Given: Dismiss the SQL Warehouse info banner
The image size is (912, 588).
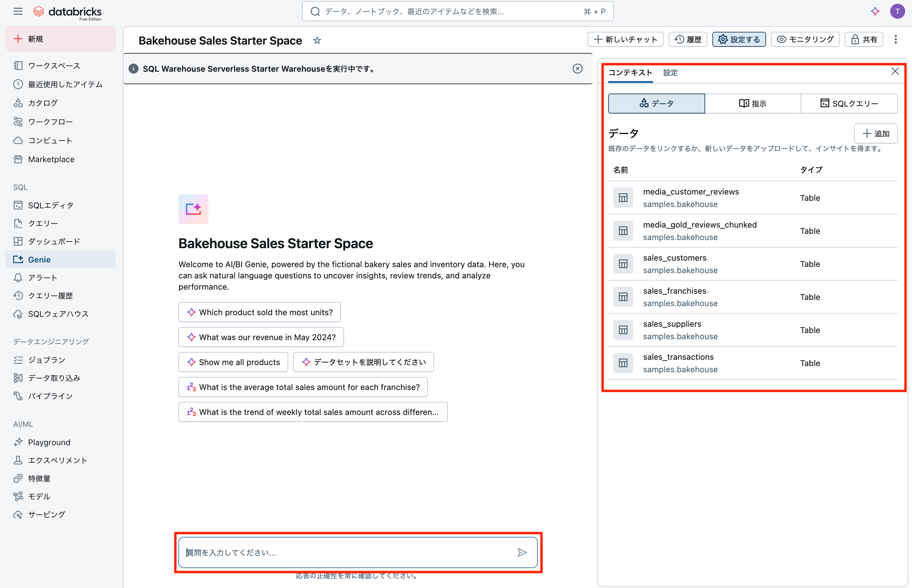Looking at the screenshot, I should pos(577,69).
